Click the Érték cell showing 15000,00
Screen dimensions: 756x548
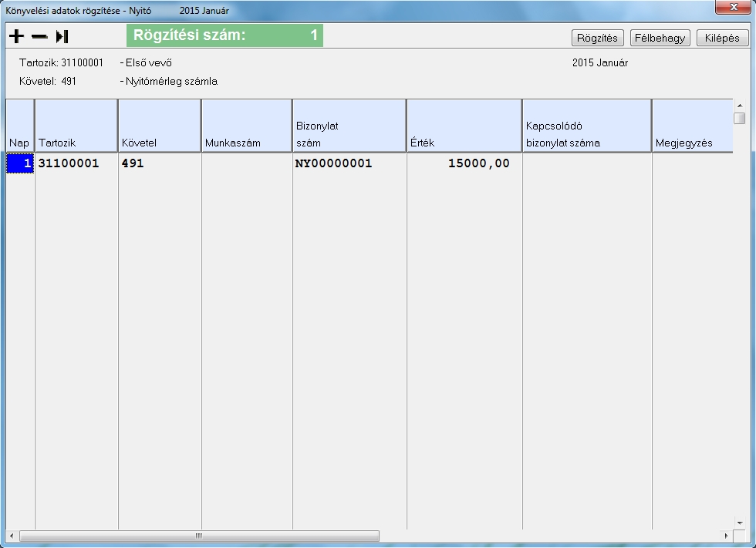coord(464,163)
